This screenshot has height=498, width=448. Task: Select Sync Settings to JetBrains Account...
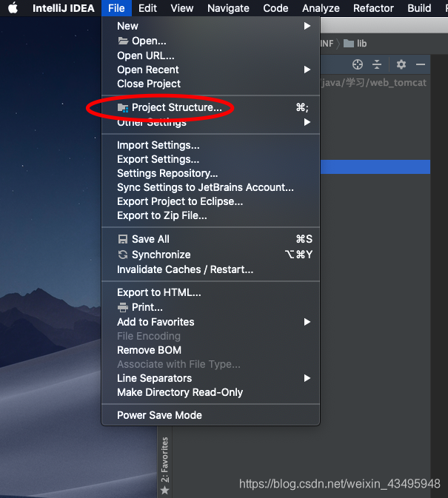[210, 187]
